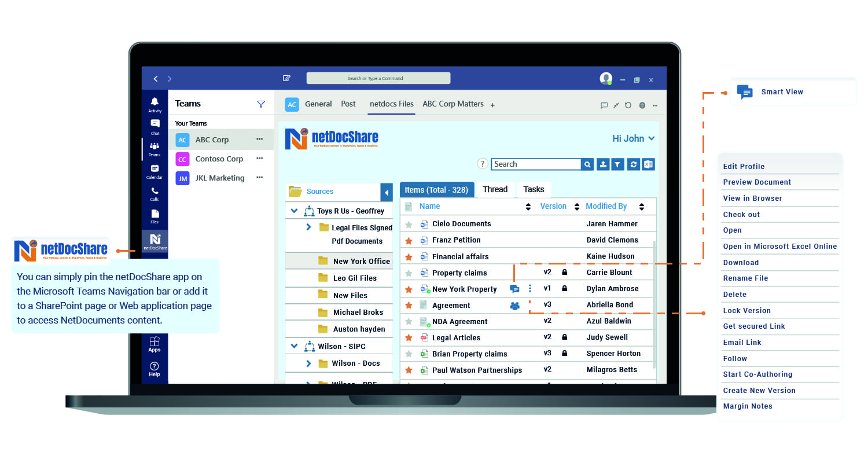Open Smart View icon on New York Property
The width and height of the screenshot is (868, 463).
point(514,289)
